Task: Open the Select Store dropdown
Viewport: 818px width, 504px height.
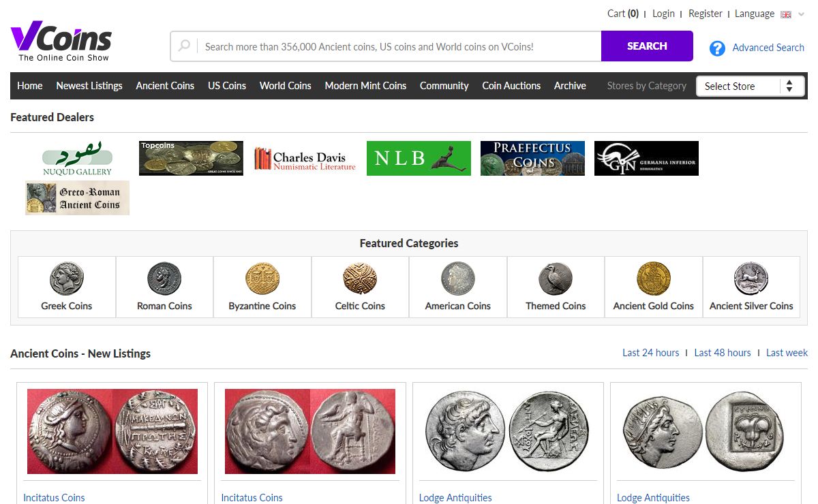Action: pyautogui.click(x=750, y=86)
